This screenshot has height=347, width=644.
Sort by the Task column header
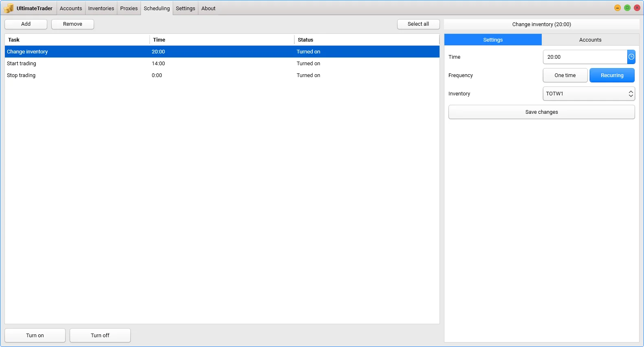click(x=77, y=40)
